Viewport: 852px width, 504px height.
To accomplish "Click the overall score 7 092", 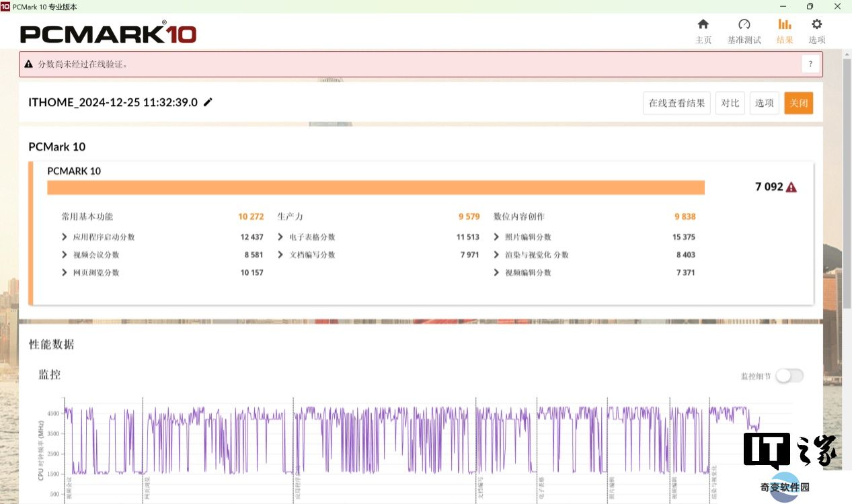I will tap(769, 187).
